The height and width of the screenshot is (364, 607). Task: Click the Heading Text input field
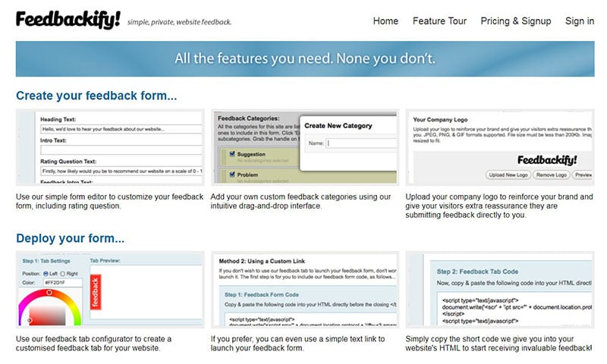point(121,129)
